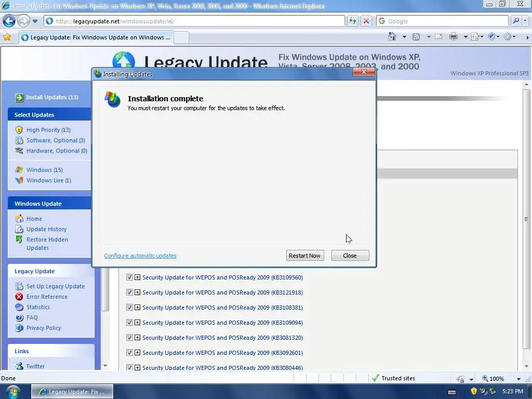Click the Twitter link icon

(x=19, y=366)
